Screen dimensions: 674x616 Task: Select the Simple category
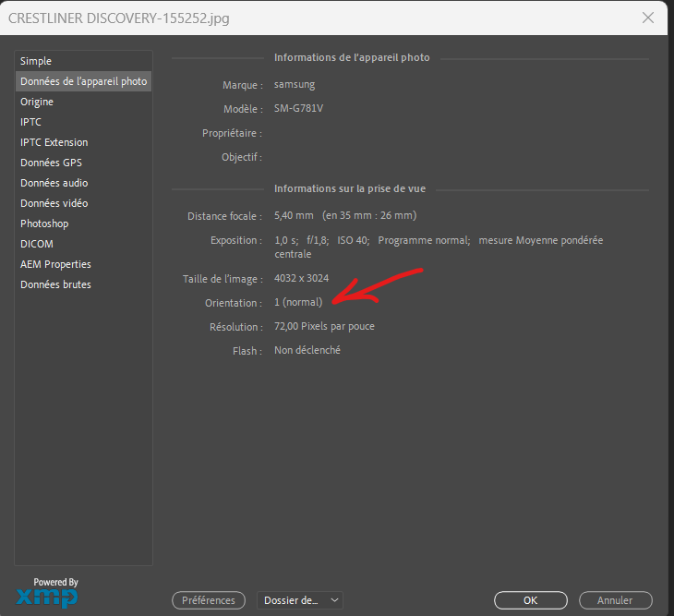tap(83, 61)
